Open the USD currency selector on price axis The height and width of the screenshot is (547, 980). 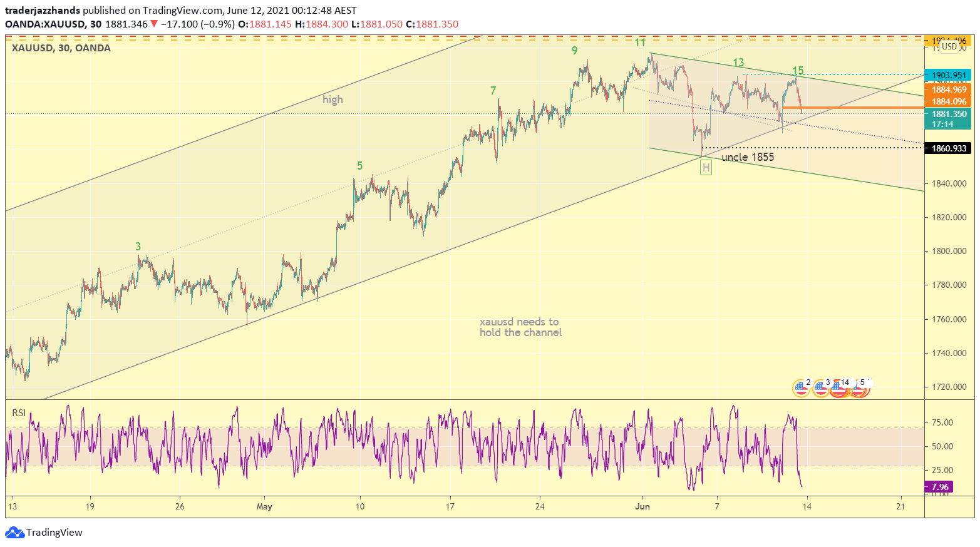pyautogui.click(x=949, y=46)
